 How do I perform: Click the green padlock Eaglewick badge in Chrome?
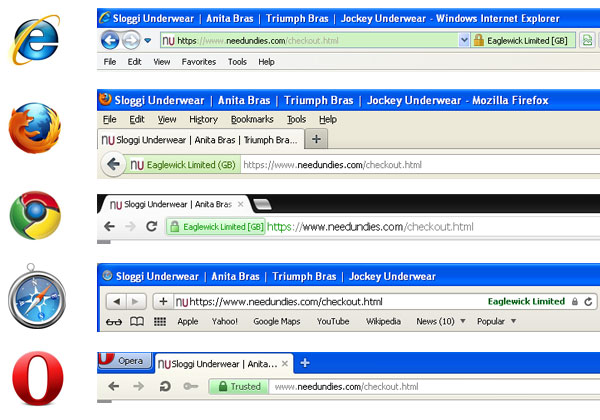(x=216, y=226)
